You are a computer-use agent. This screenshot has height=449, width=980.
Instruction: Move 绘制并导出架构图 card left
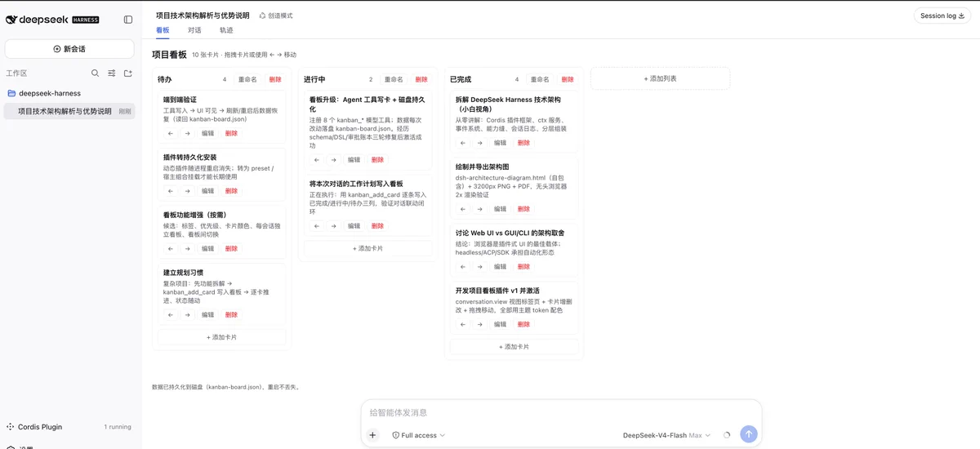pyautogui.click(x=463, y=209)
